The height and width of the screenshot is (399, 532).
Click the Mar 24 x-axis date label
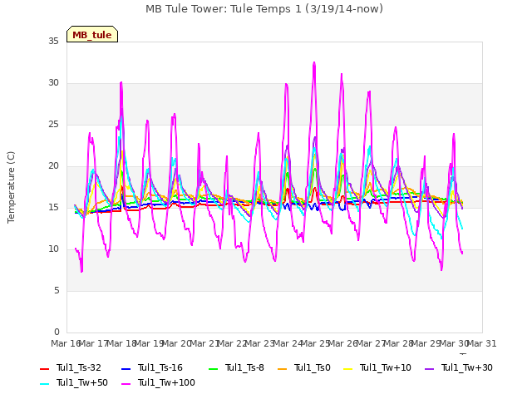[288, 343]
